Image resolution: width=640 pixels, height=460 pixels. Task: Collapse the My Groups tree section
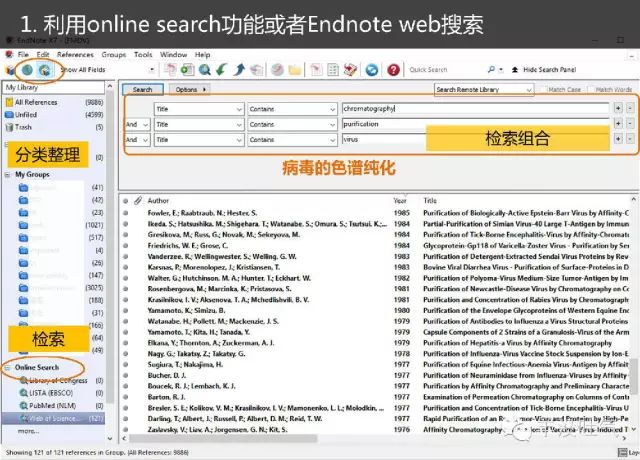pyautogui.click(x=8, y=174)
